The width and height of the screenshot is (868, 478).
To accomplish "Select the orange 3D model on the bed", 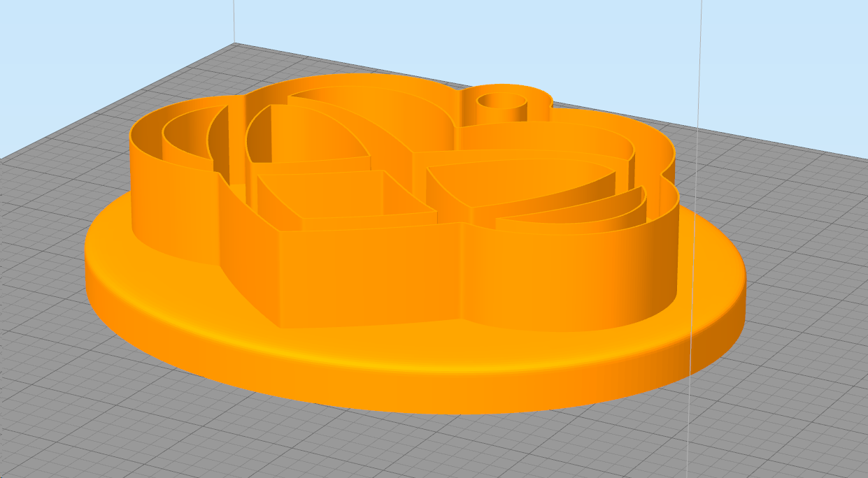I will pos(415,245).
